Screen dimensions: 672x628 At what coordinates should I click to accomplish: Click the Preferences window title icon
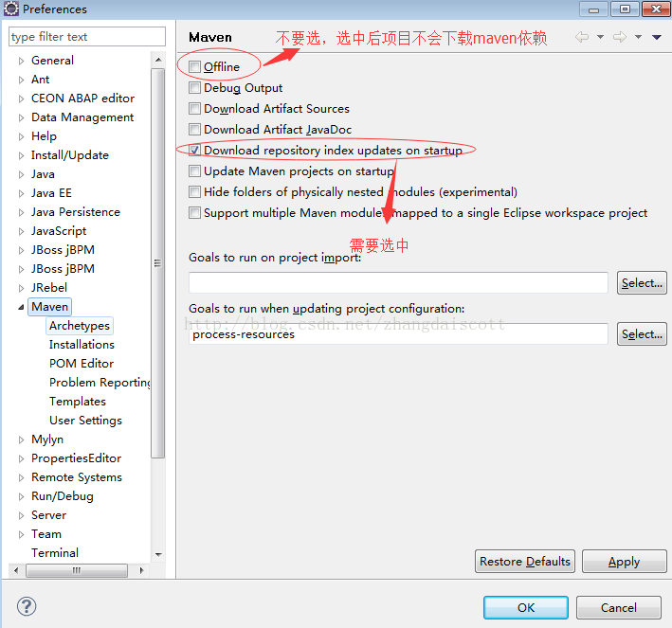(10, 9)
